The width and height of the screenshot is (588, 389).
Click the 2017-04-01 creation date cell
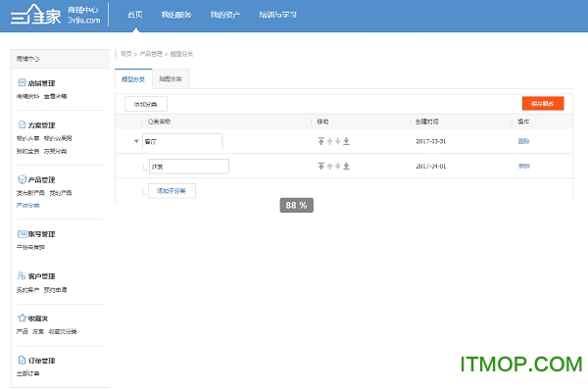coord(431,166)
